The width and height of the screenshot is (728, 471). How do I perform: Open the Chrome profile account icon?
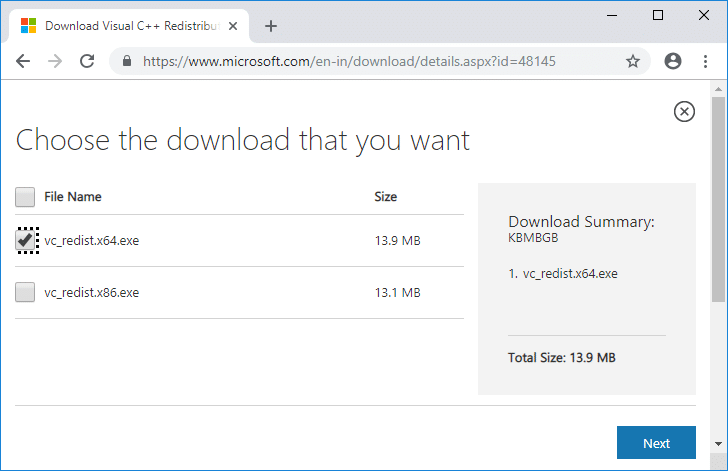click(673, 61)
